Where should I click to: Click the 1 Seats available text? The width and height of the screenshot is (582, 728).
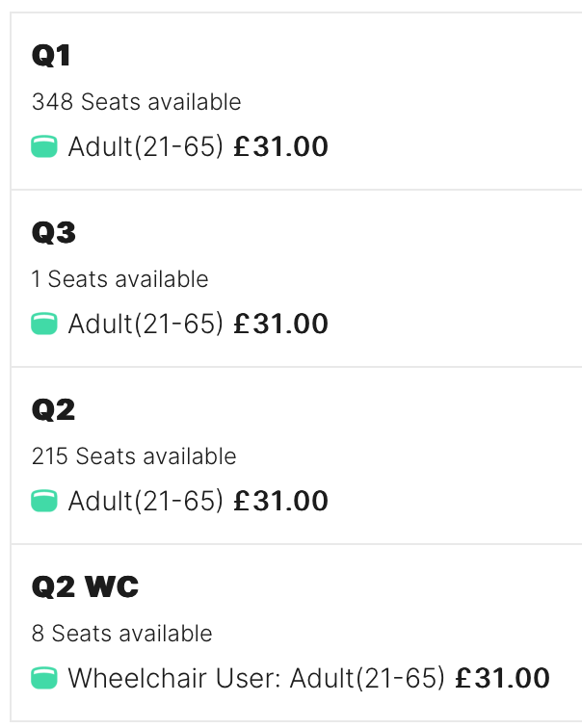(119, 279)
